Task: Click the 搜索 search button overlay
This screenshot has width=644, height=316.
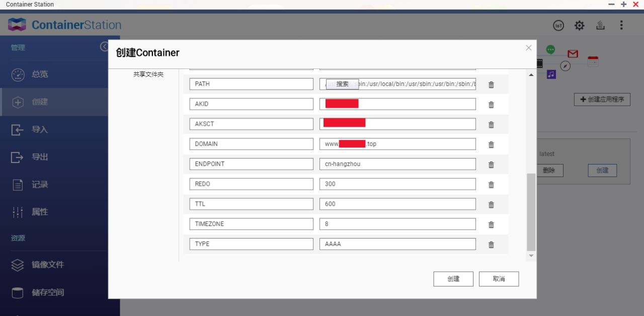Action: [343, 84]
